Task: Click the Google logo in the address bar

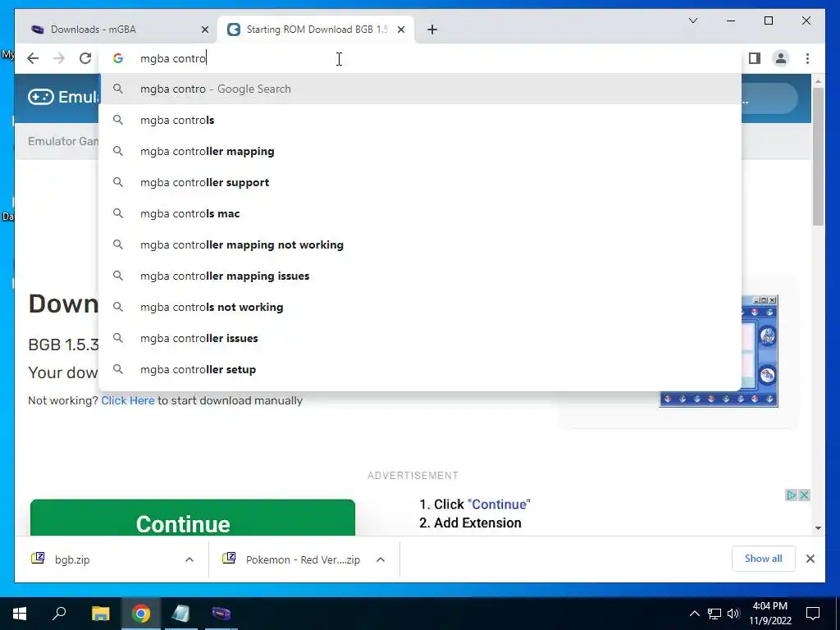Action: click(x=118, y=58)
